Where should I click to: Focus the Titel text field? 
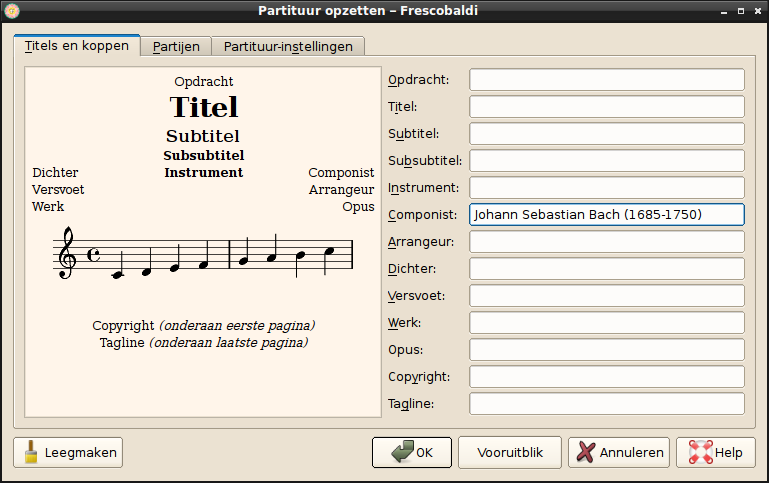coord(606,107)
